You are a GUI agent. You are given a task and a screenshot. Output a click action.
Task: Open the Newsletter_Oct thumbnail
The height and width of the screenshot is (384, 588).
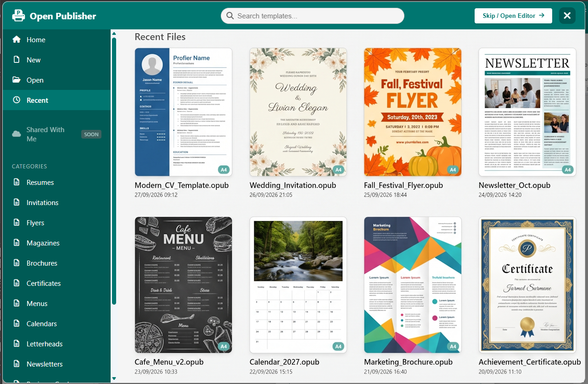[527, 112]
